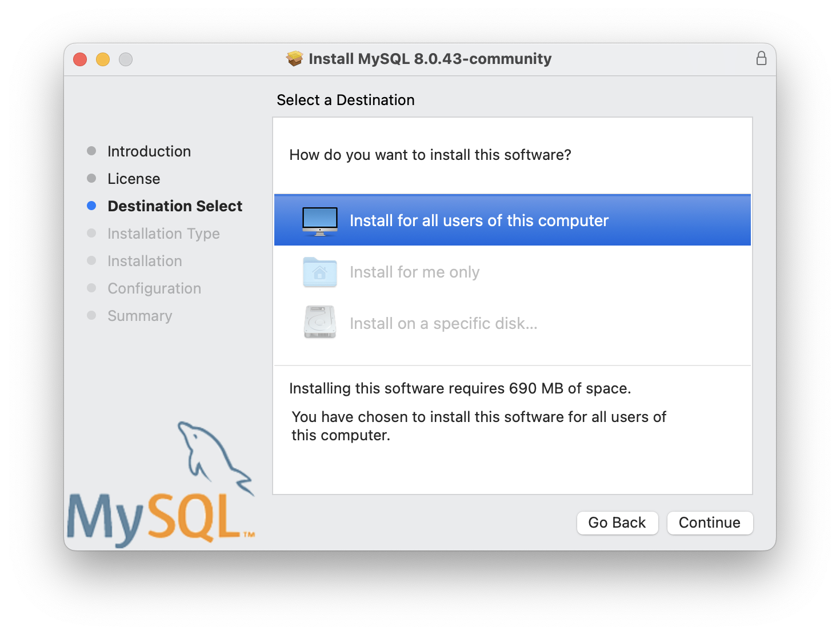Click the Configuration step in the sidebar
Viewport: 840px width, 635px height.
[154, 288]
